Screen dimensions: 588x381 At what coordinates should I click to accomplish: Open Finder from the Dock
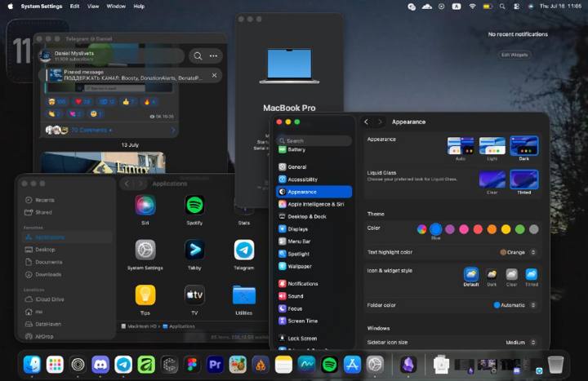click(x=32, y=364)
